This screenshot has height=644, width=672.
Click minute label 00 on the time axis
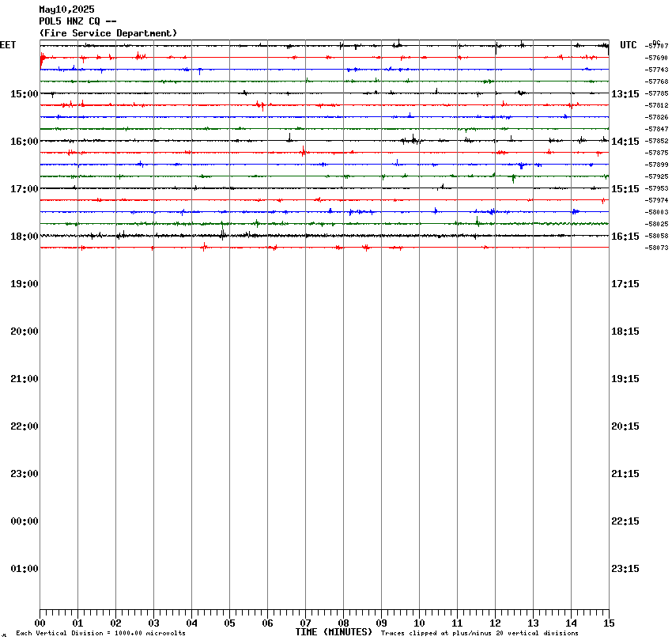(40, 623)
